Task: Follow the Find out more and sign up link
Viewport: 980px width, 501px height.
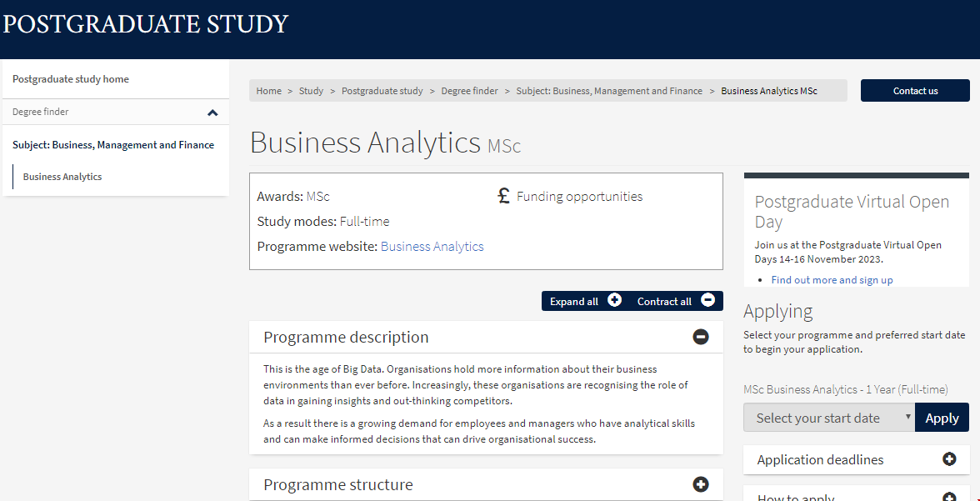Action: coord(832,280)
